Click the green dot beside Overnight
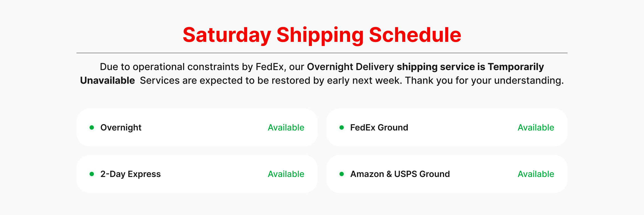 (92, 127)
